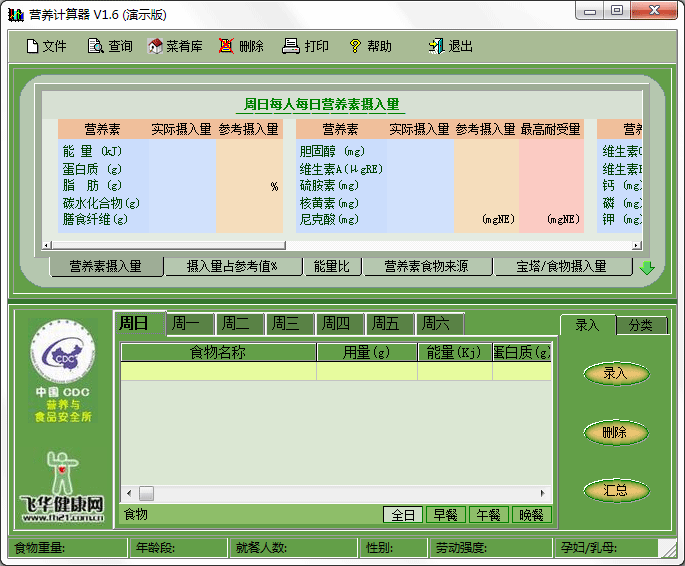The image size is (685, 566).
Task: Click the 能量(kJ) nutrient row label
Action: point(92,152)
